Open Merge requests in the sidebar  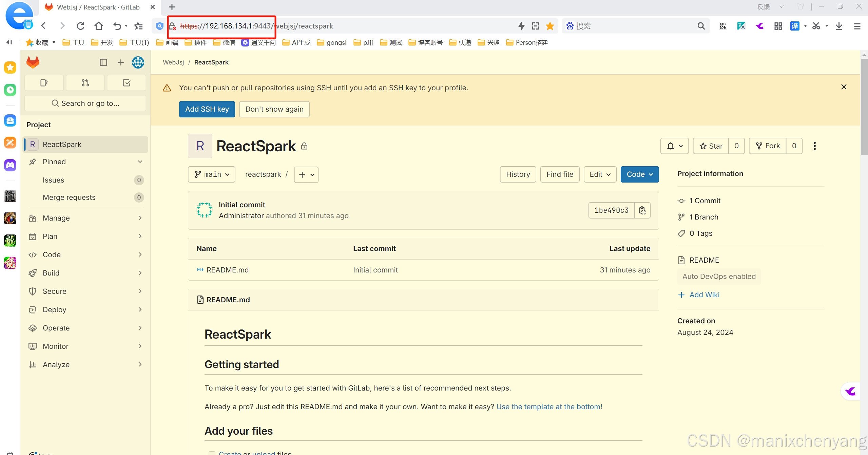tap(69, 197)
